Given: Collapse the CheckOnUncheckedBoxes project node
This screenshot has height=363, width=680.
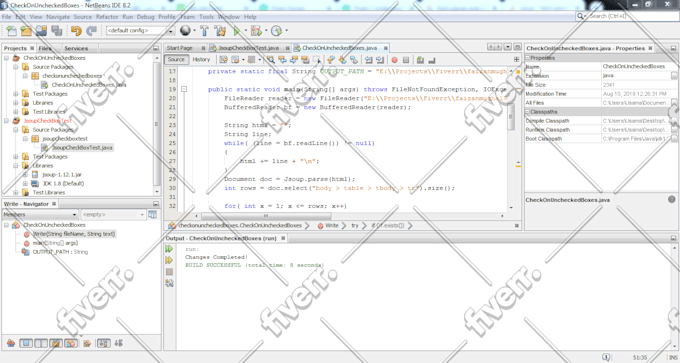Looking at the screenshot, I should click(7, 58).
